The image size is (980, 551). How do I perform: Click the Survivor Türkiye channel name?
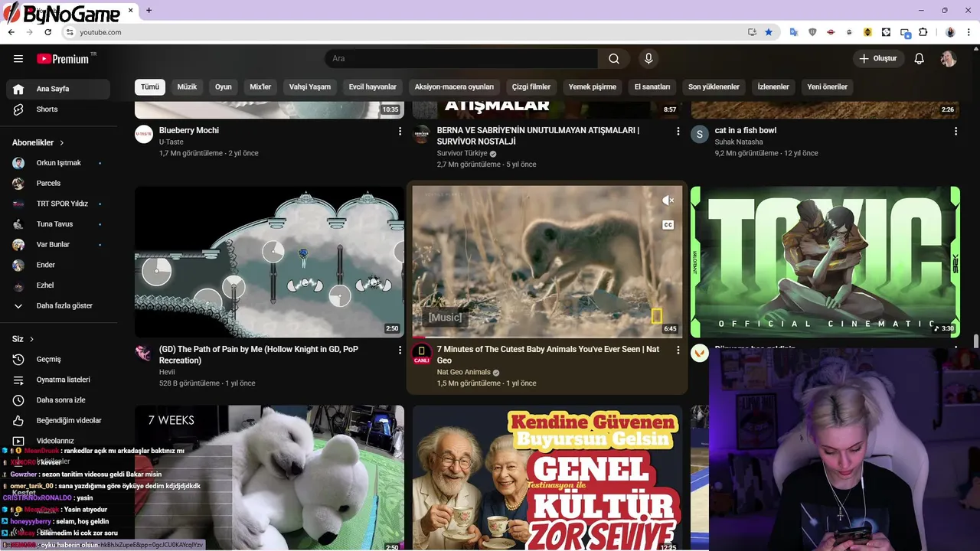pos(462,153)
